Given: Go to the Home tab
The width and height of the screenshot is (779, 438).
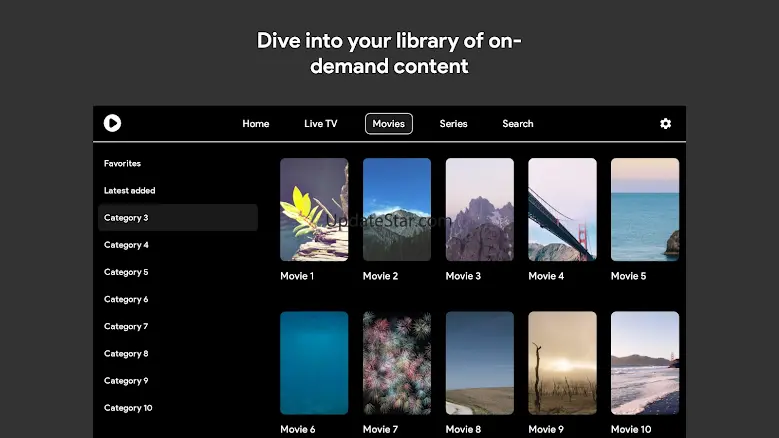Looking at the screenshot, I should click(256, 124).
